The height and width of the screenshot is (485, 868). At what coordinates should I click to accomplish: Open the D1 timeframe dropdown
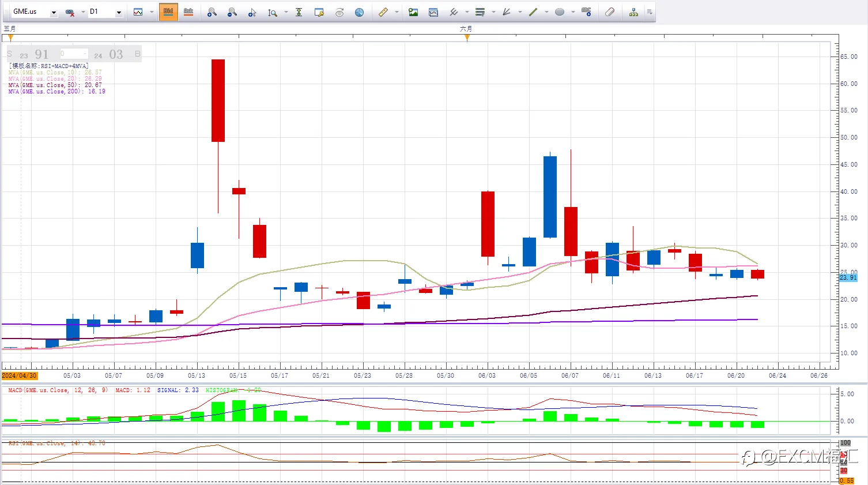(119, 12)
